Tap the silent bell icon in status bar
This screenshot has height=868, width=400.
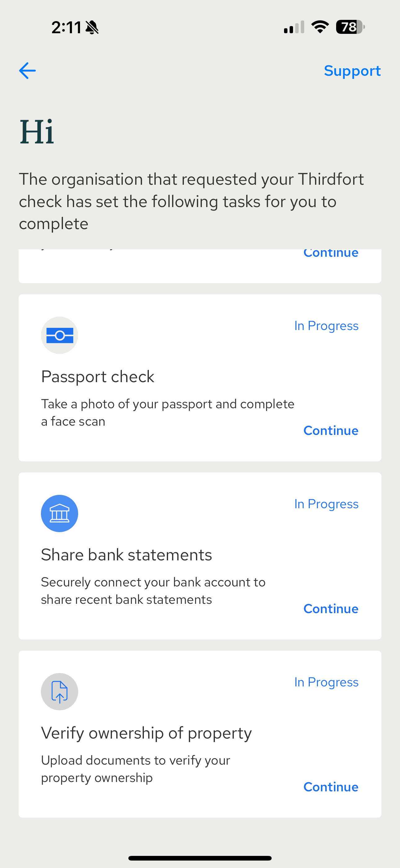click(92, 27)
